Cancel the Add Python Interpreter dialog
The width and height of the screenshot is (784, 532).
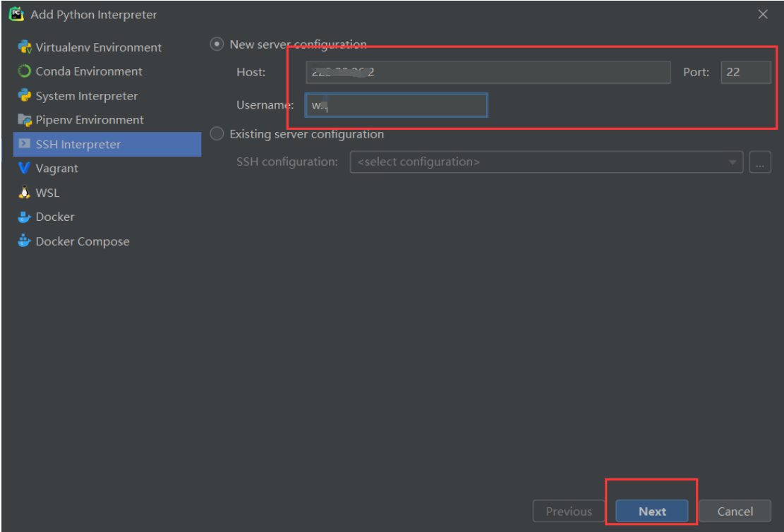pyautogui.click(x=735, y=511)
